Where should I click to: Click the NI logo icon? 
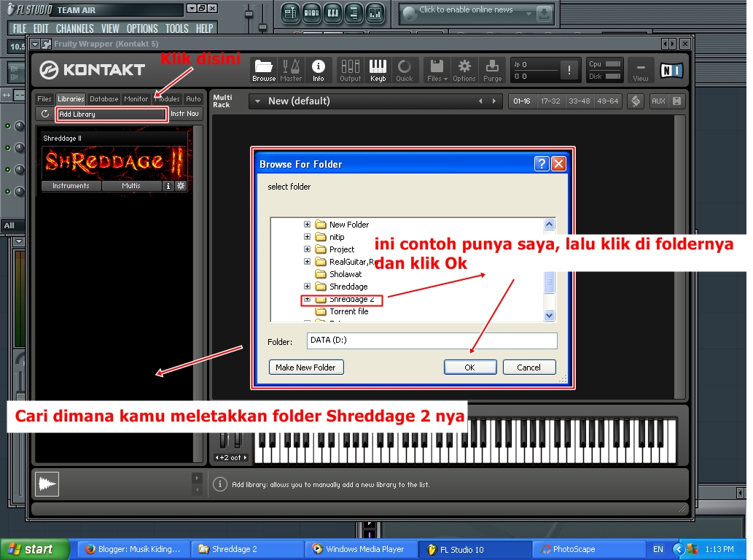click(671, 71)
